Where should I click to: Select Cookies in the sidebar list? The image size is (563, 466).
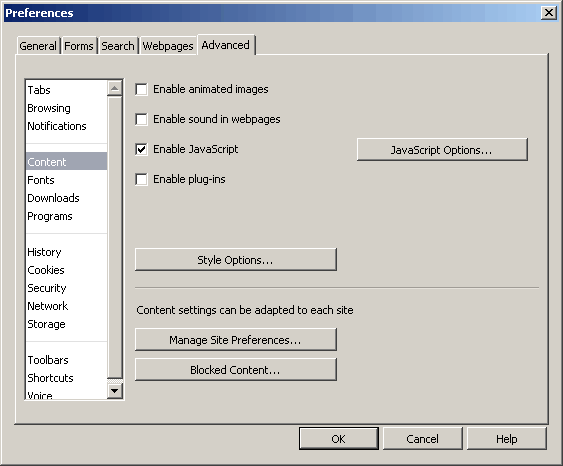(46, 270)
